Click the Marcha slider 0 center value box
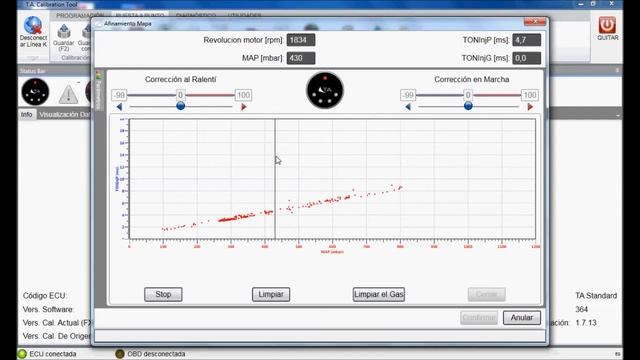 pyautogui.click(x=468, y=95)
